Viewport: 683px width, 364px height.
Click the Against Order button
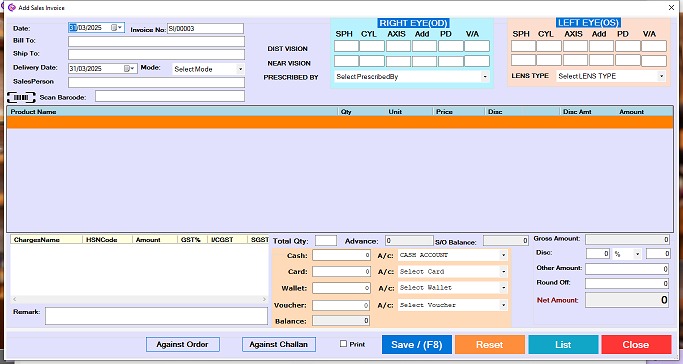tap(183, 344)
